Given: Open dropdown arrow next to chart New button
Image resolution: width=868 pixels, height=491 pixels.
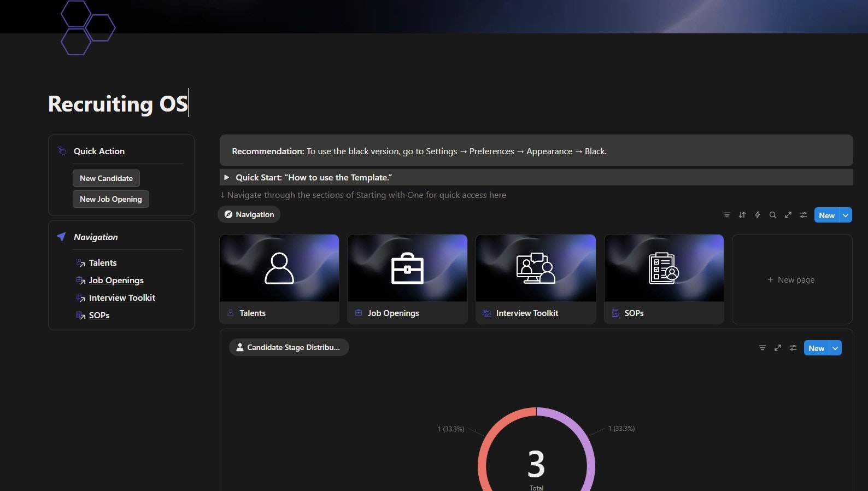Looking at the screenshot, I should tap(835, 348).
